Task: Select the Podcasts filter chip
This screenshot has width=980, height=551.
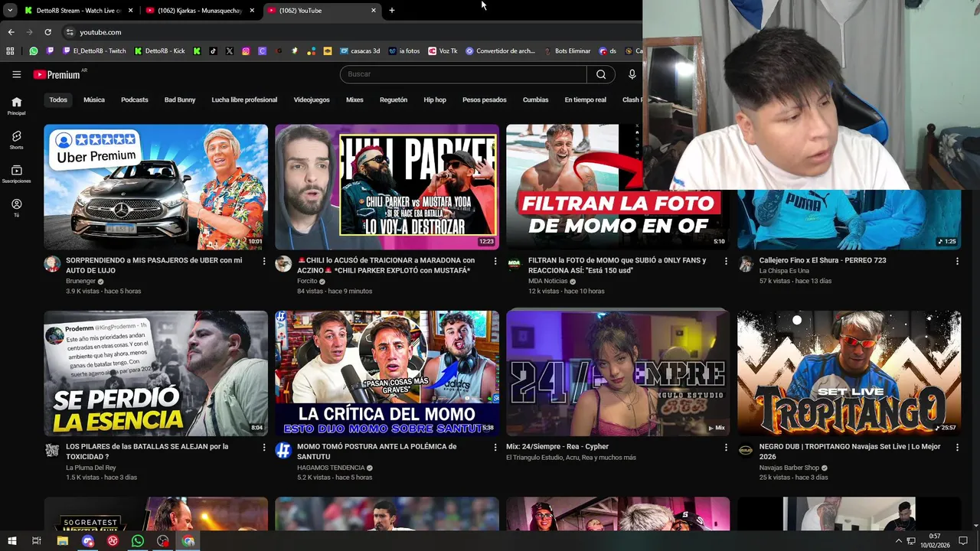Action: pyautogui.click(x=135, y=99)
